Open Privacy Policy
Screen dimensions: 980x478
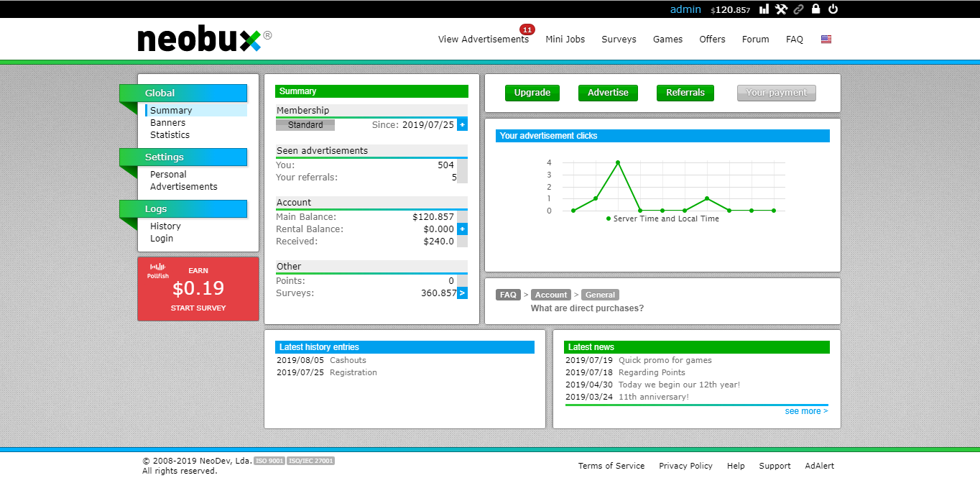(x=685, y=466)
